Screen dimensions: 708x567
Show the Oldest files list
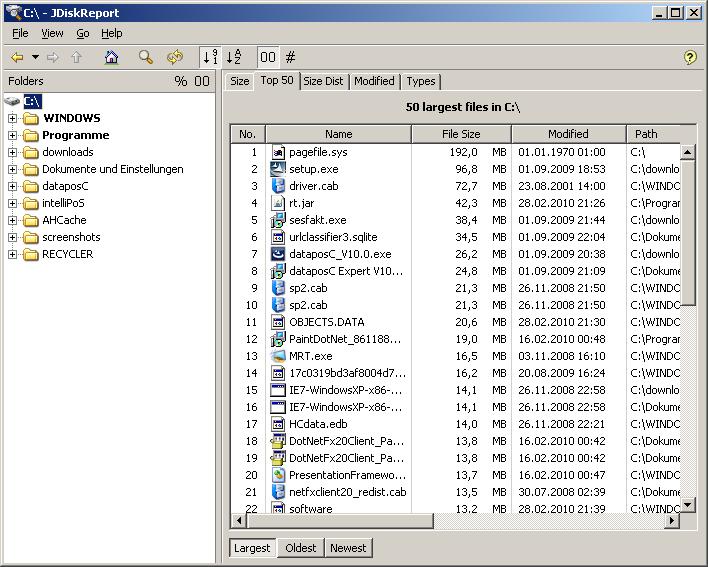pos(301,548)
